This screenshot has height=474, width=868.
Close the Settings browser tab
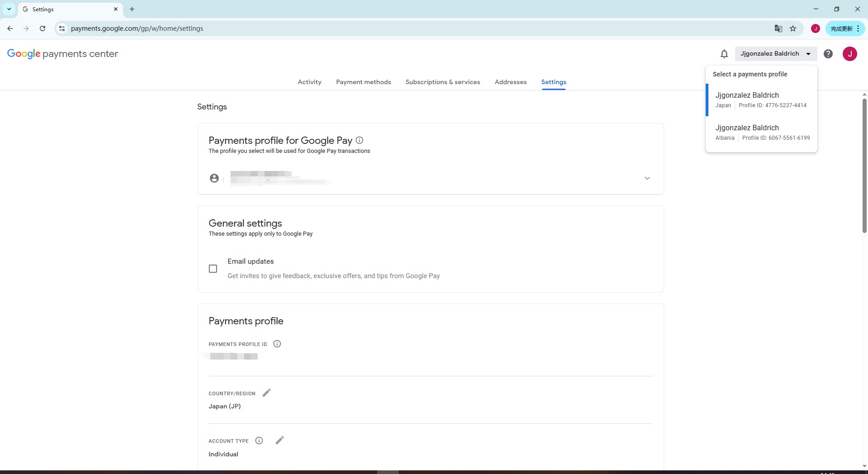(116, 9)
